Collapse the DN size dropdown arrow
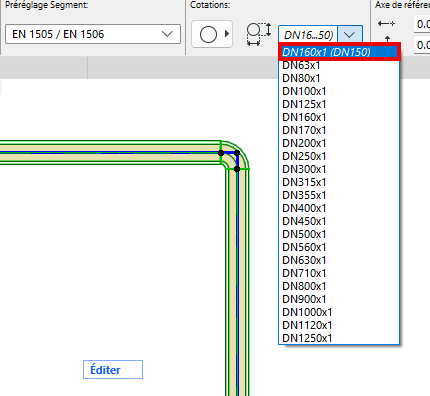Viewport: 430px width, 396px height. tap(350, 35)
